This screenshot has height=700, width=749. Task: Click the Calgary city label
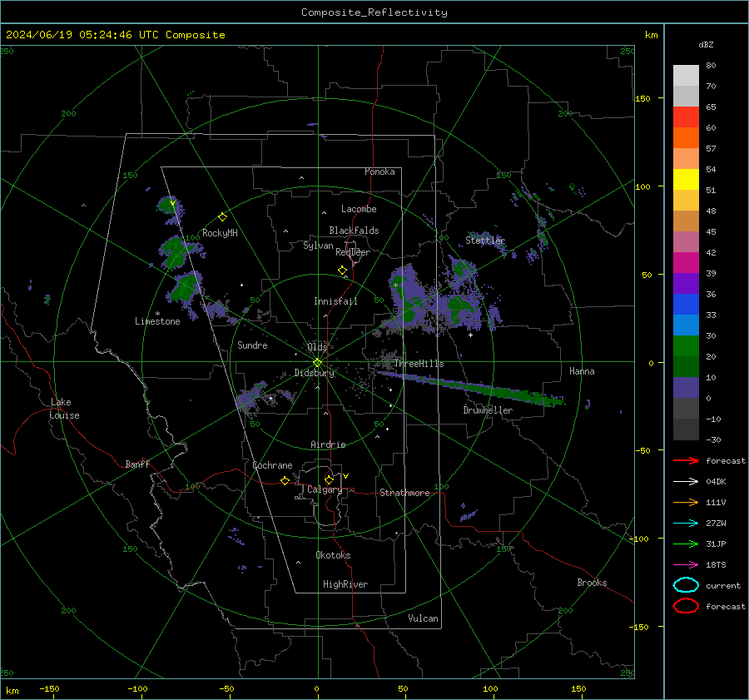[x=325, y=489]
